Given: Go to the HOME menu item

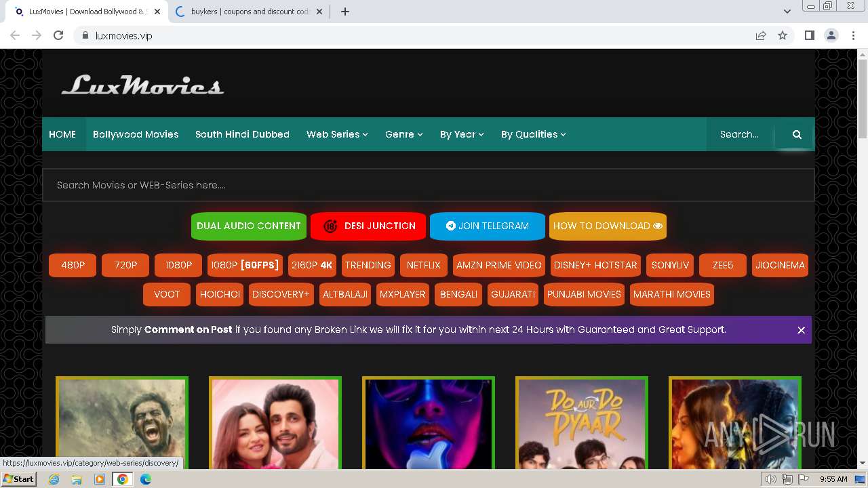Looking at the screenshot, I should [x=62, y=134].
